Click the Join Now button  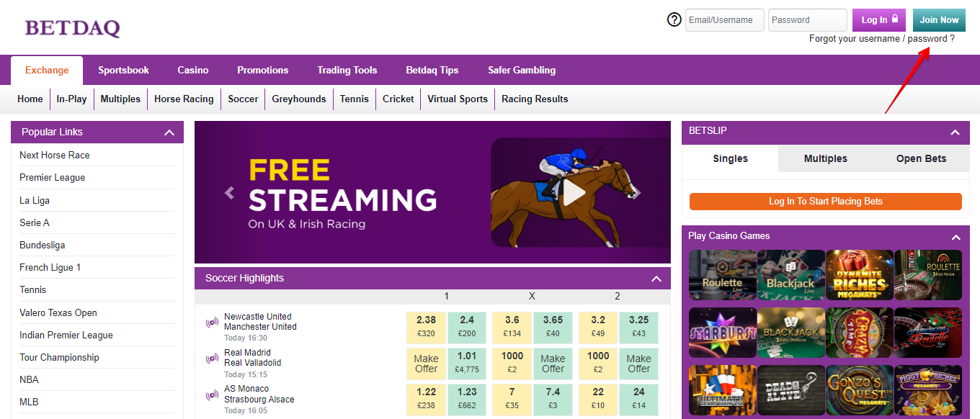pyautogui.click(x=940, y=20)
